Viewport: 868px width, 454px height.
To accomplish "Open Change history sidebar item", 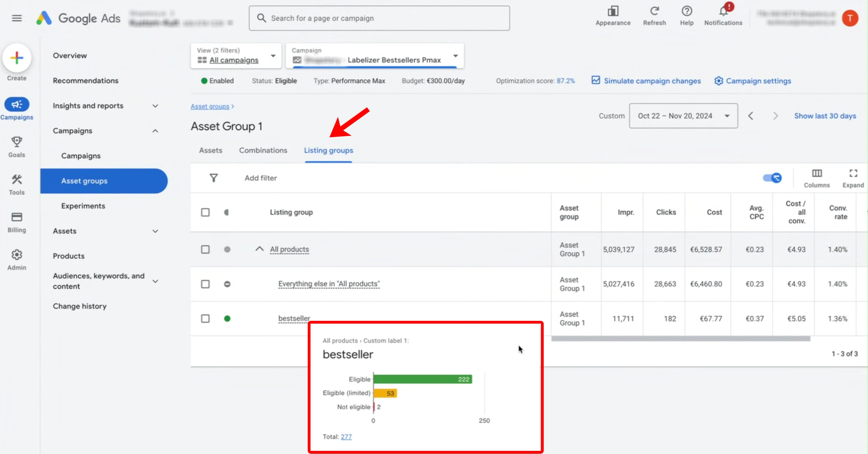I will (x=80, y=306).
